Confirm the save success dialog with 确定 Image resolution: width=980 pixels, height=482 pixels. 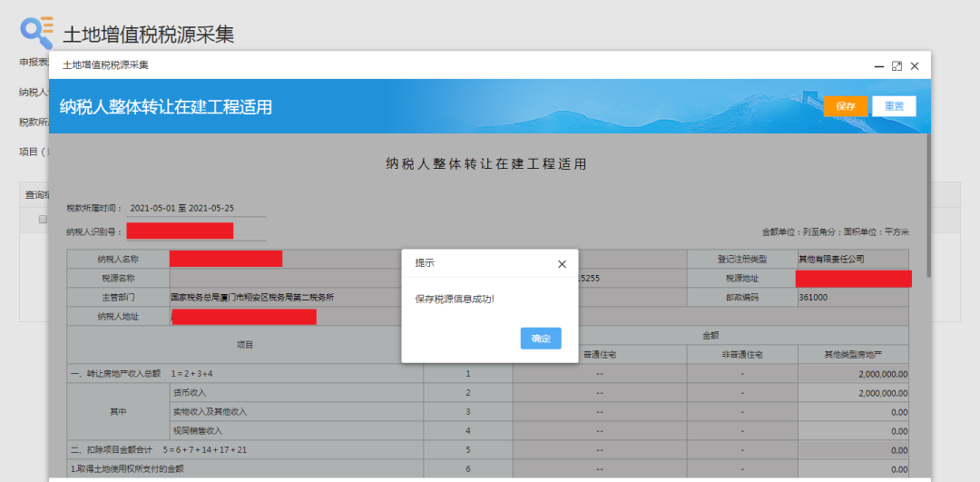click(x=541, y=339)
